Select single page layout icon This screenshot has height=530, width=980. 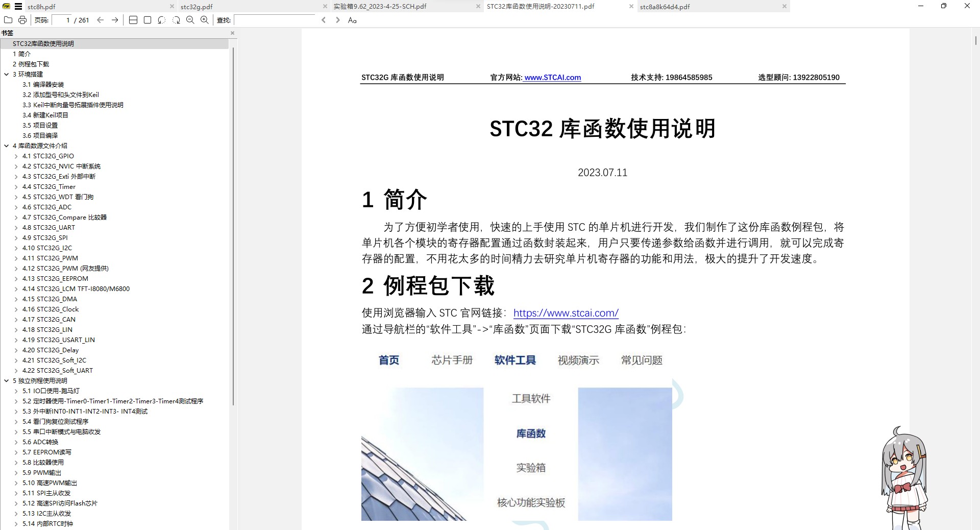click(148, 20)
